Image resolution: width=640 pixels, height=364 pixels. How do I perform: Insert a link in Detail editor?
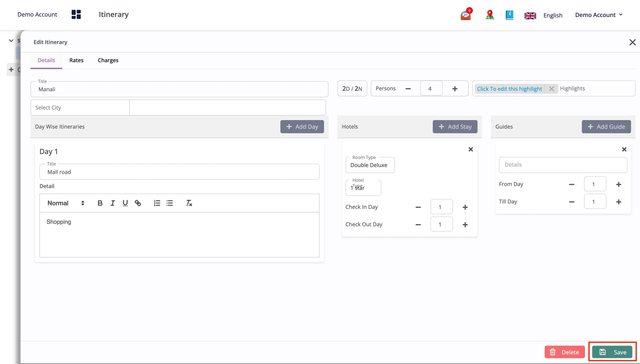(x=138, y=203)
